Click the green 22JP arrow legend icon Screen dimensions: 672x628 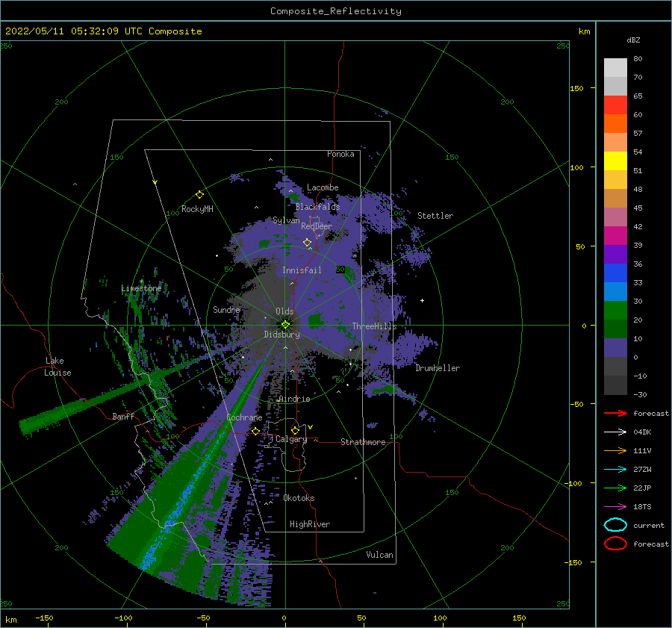click(615, 488)
